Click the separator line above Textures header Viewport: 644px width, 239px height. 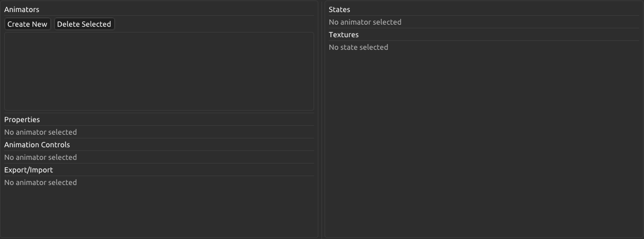[482, 28]
